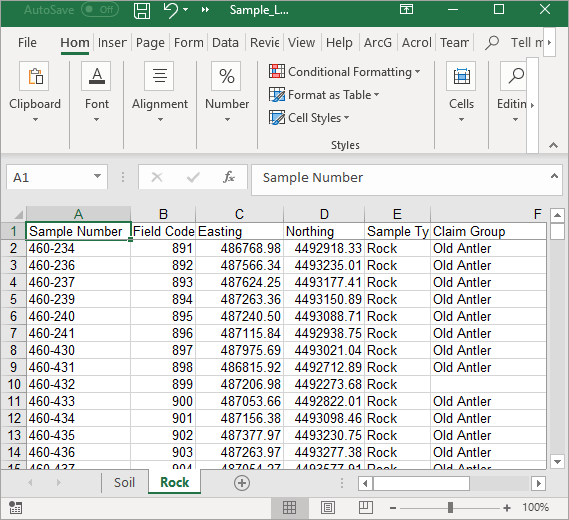
Task: Collapse the ribbon with the arrow
Action: (x=553, y=146)
